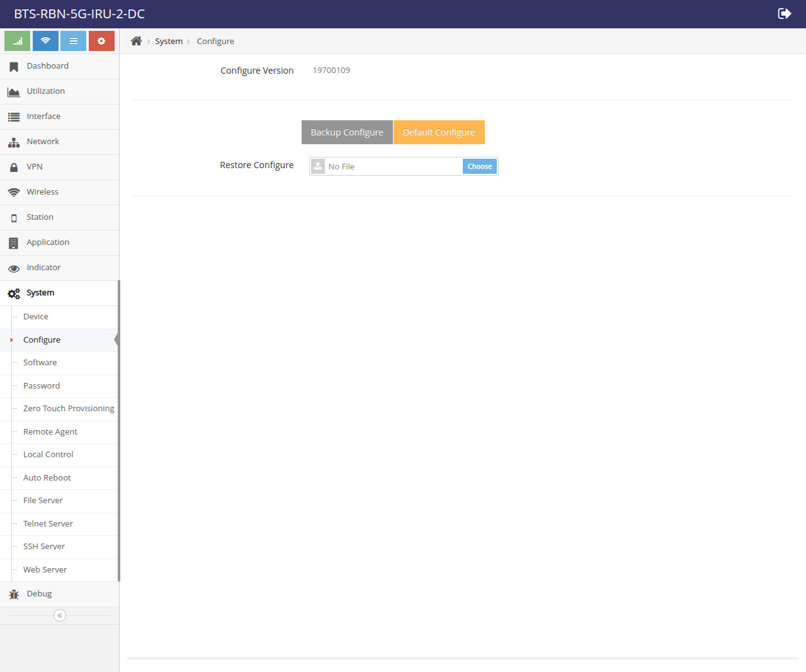Click the light-blue list shortcut button
806x672 pixels.
[73, 41]
